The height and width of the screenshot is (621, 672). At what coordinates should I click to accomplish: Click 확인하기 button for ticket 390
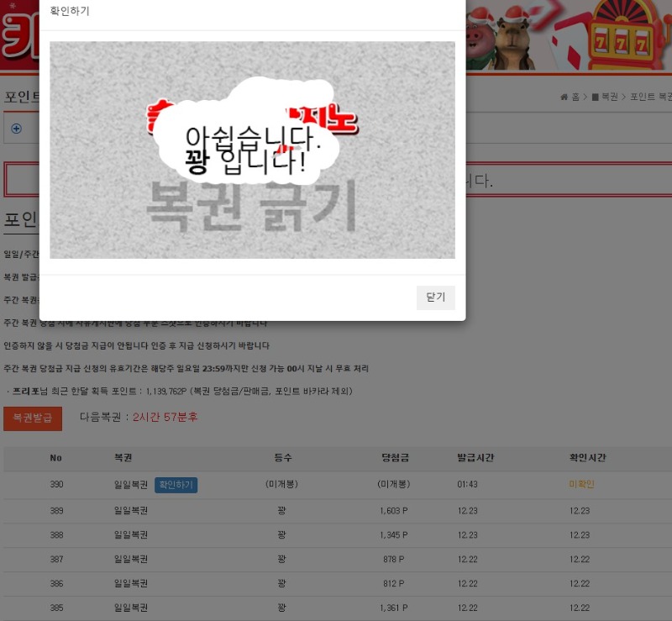click(x=176, y=485)
